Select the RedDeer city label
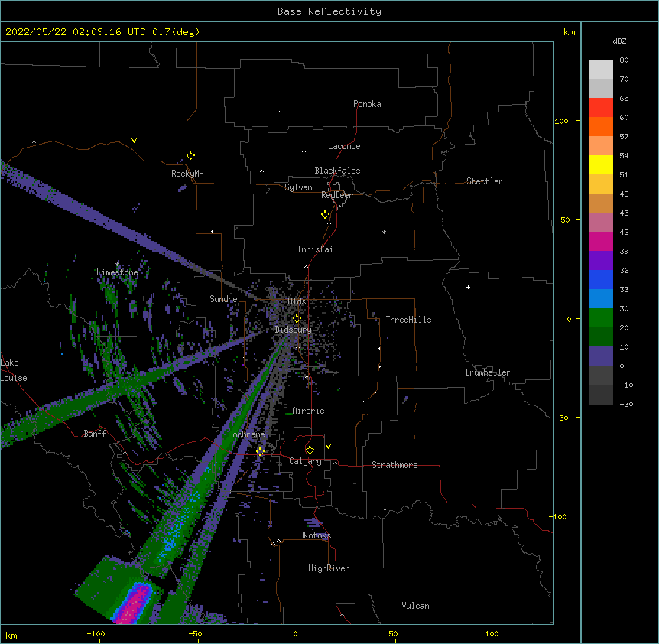 (336, 195)
